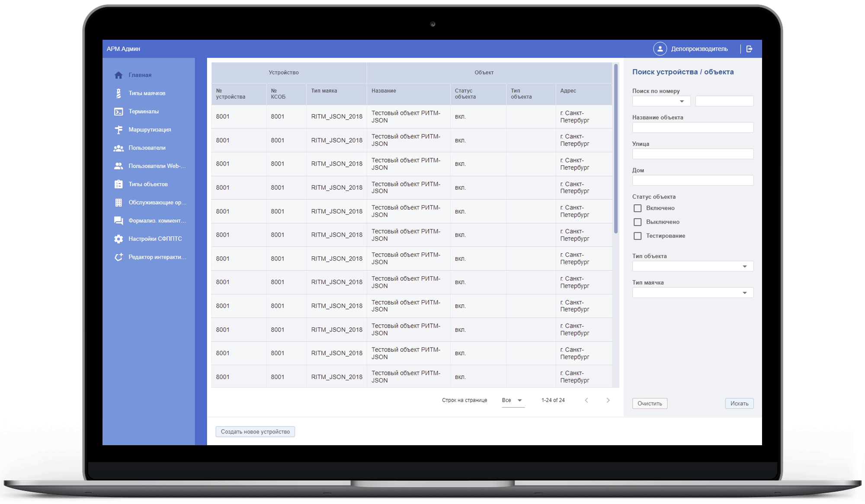This screenshot has height=504, width=865.
Task: Click RITM_JSON_2018 in the first table row
Action: 337,117
